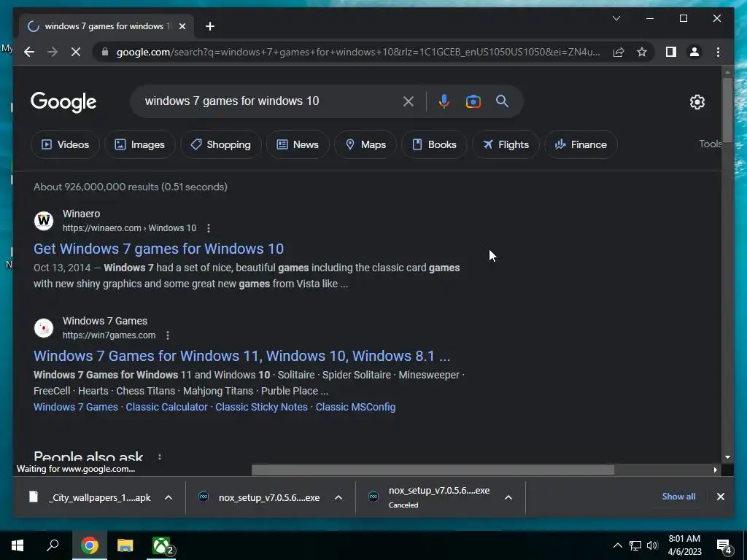This screenshot has height=560, width=747.
Task: Open the volume control in tray
Action: (652, 545)
